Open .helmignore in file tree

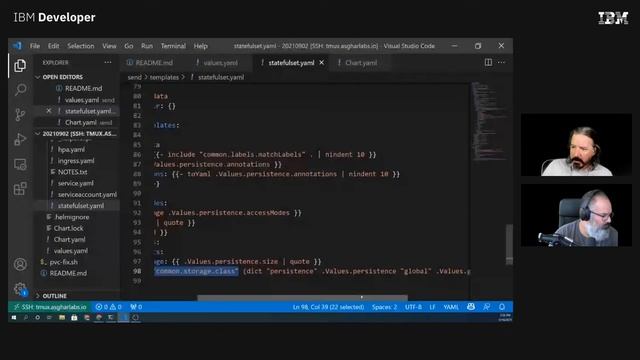click(x=72, y=217)
